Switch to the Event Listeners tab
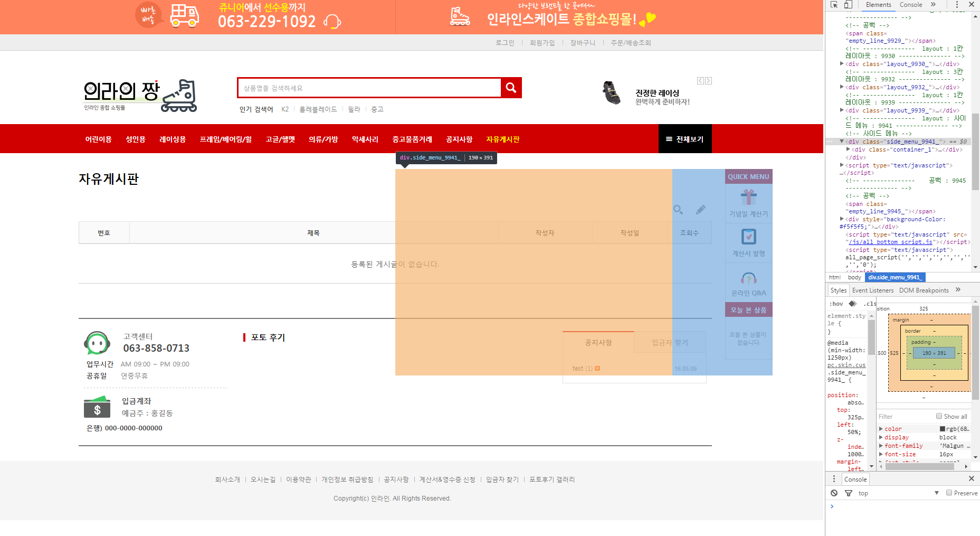 coord(873,290)
